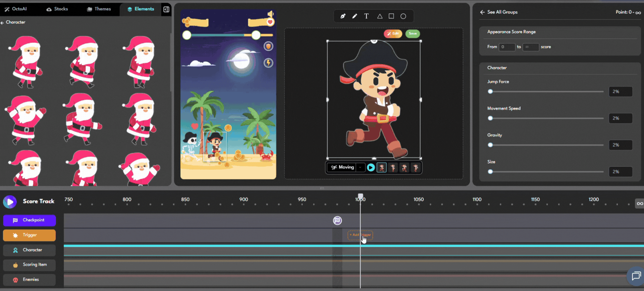Pick the Circle shape tool
This screenshot has width=644, height=291.
[x=403, y=16]
